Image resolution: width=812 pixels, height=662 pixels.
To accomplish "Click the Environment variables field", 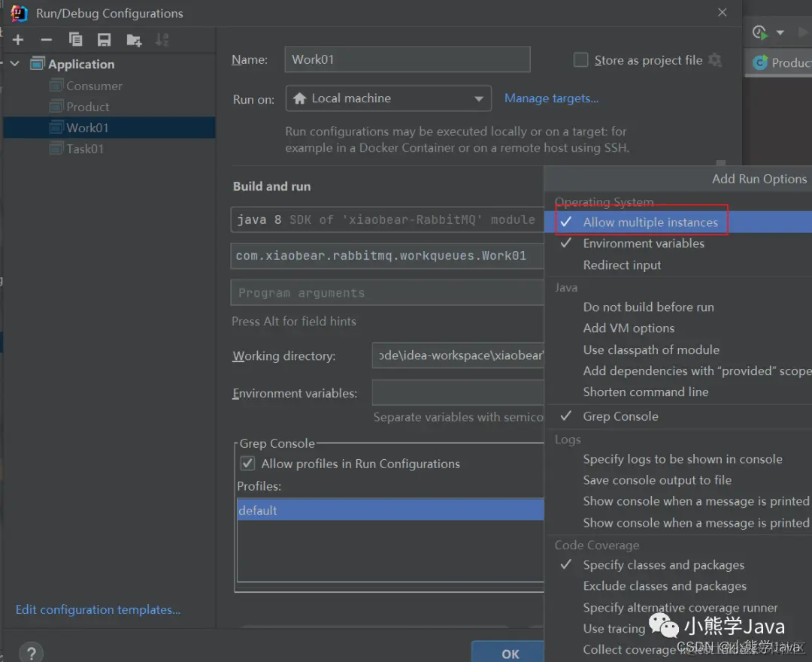I will [x=458, y=393].
